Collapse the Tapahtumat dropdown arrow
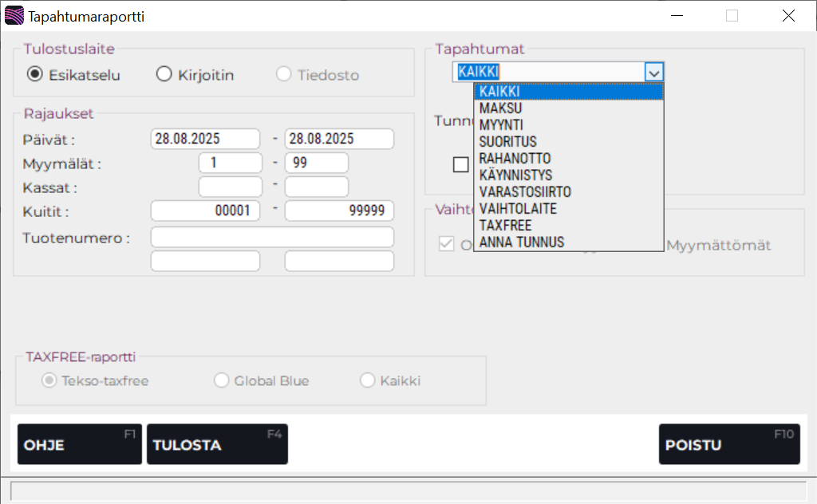 coord(654,73)
